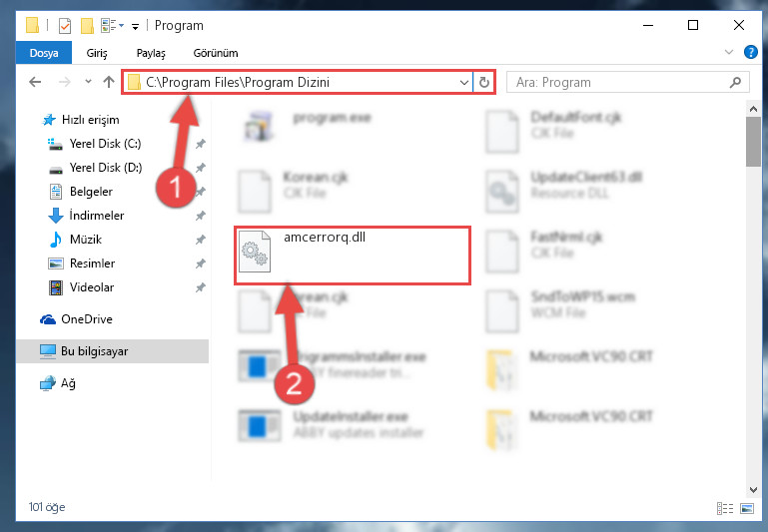Screen dimensions: 768x532
Task: Minimize the Program window
Action: [x=648, y=25]
